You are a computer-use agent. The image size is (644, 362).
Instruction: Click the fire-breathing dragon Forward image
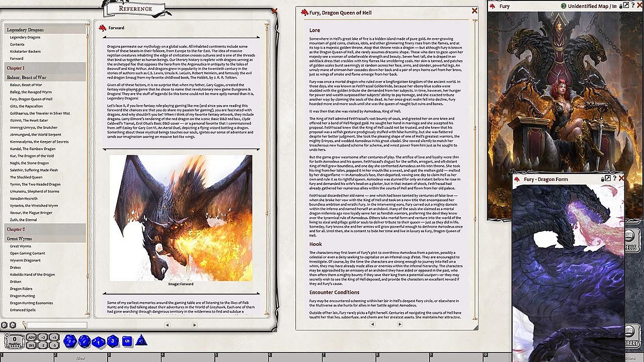181,218
